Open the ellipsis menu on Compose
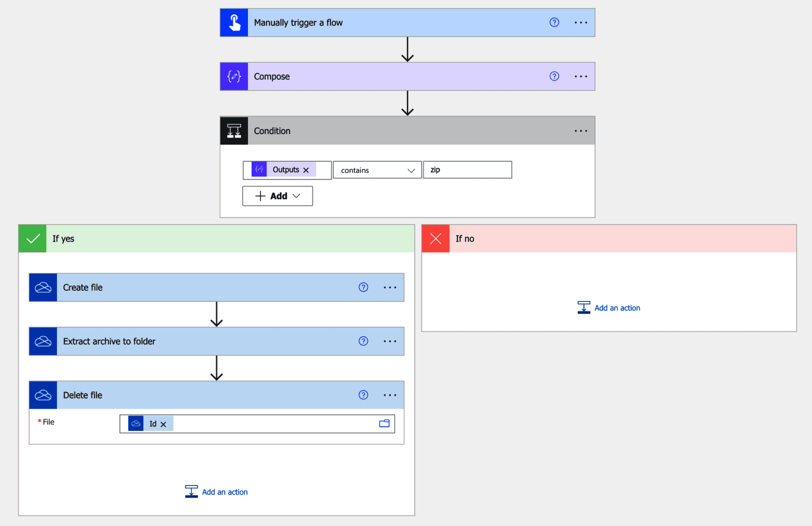 point(580,76)
